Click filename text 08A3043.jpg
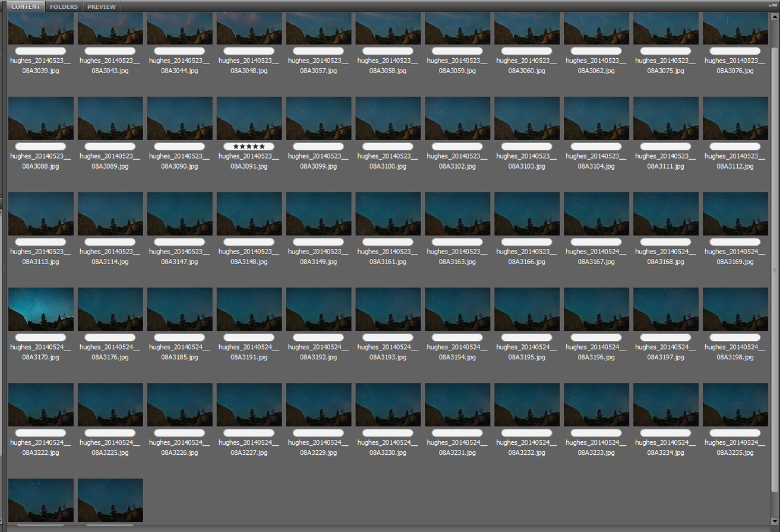The image size is (780, 532). pyautogui.click(x=110, y=71)
